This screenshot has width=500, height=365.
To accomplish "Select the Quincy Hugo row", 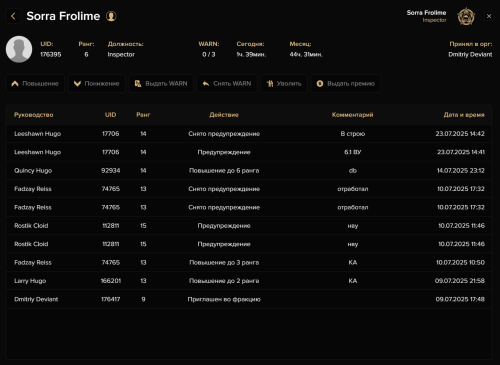I will click(x=249, y=170).
